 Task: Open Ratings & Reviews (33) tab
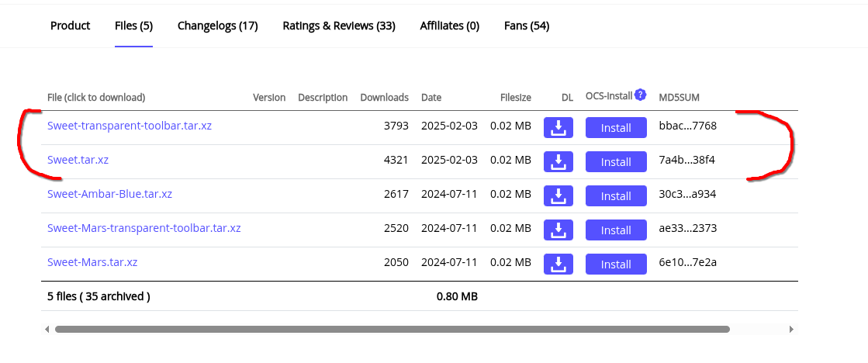click(339, 26)
